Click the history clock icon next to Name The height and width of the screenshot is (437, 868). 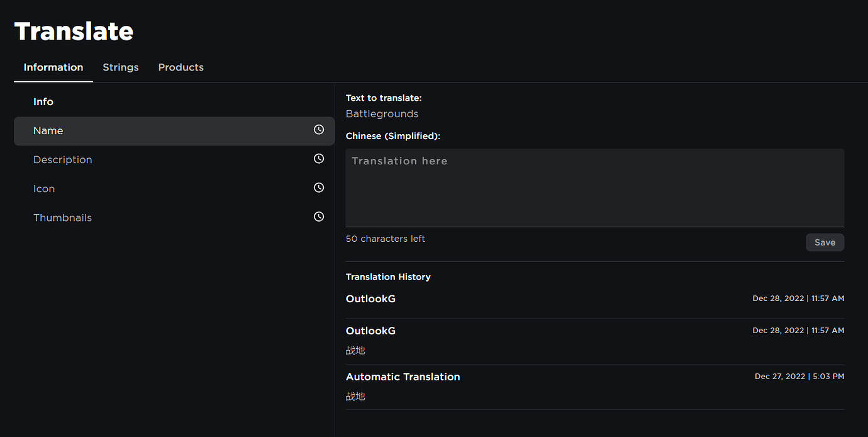[x=318, y=130]
